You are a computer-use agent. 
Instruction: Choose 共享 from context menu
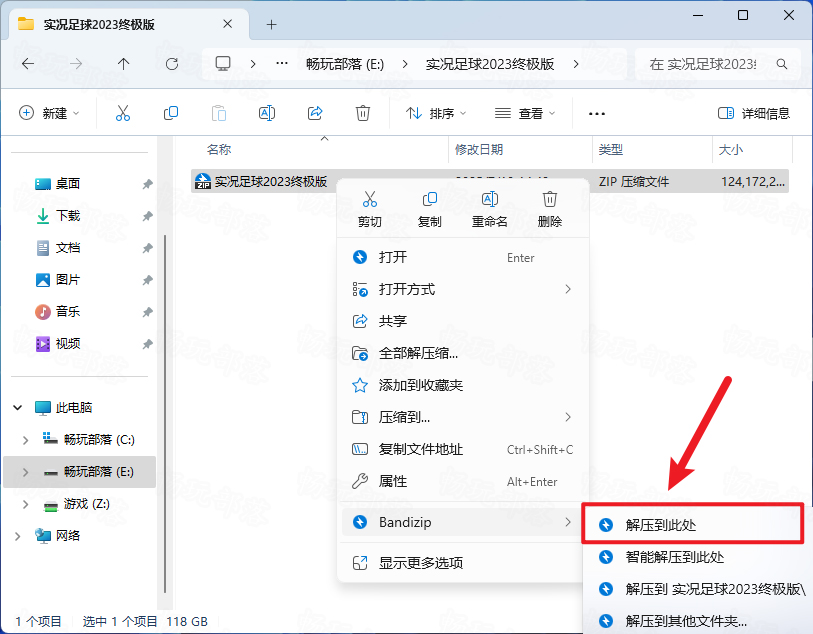(463, 321)
